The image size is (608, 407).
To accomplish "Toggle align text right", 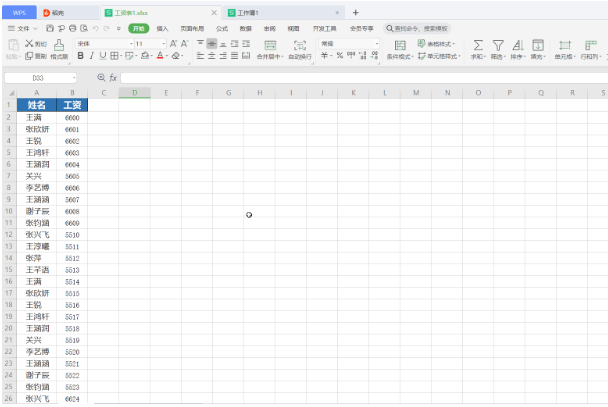I will (x=223, y=56).
